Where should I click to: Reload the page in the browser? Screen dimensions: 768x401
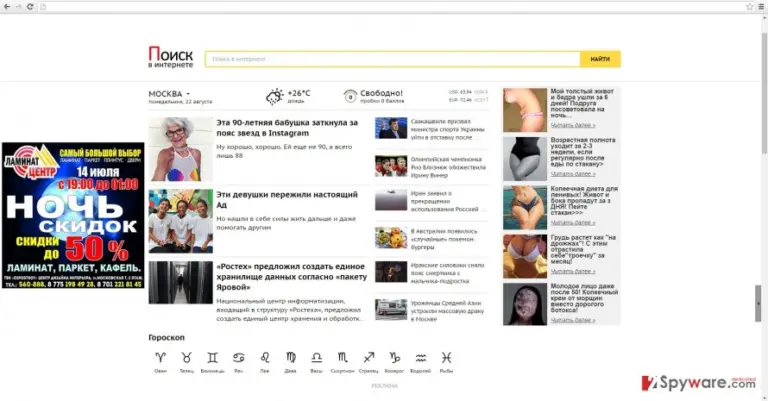click(30, 6)
